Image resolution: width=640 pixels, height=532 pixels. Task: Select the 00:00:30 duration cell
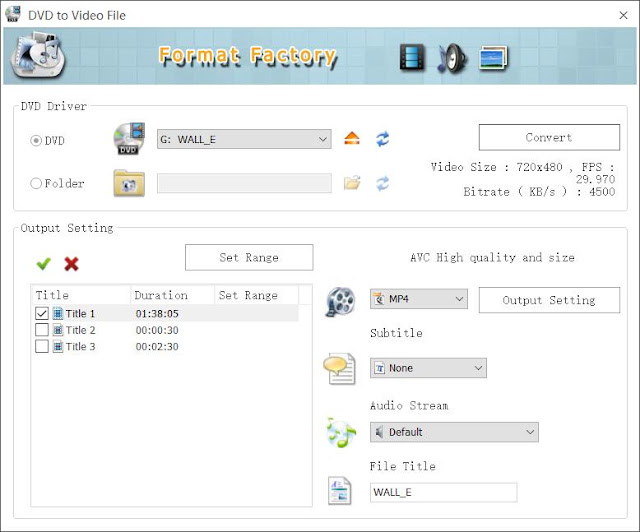(x=157, y=330)
